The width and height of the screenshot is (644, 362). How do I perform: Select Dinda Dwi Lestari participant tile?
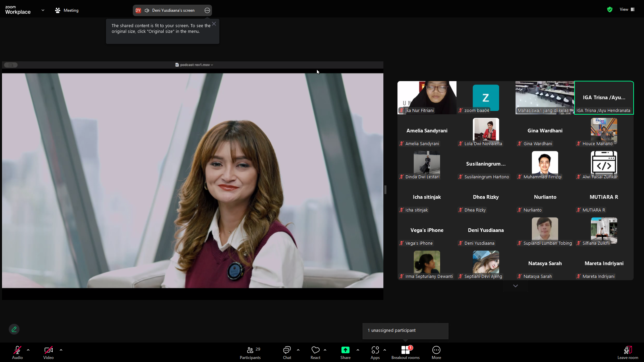427,164
